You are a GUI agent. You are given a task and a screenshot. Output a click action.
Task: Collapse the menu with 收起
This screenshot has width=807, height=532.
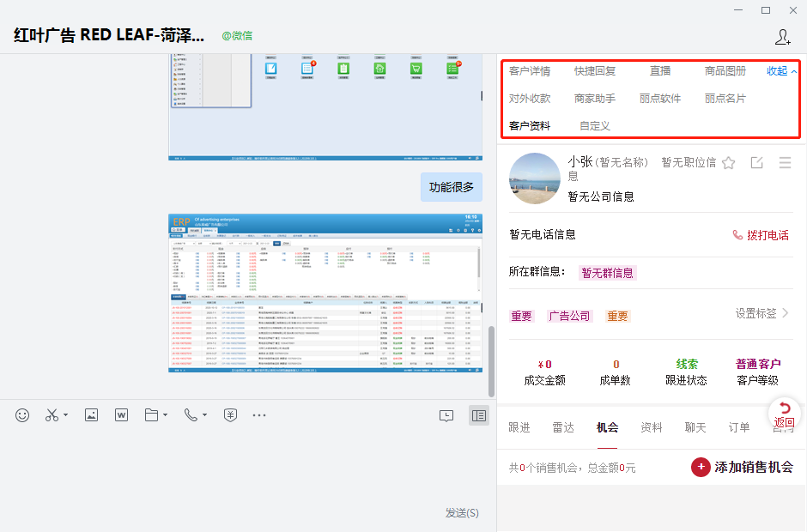click(781, 71)
